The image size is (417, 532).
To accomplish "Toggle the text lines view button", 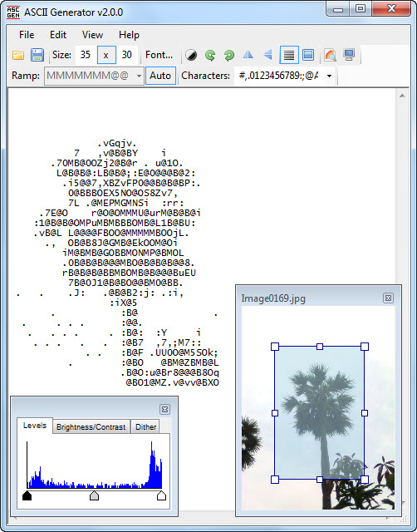I will pyautogui.click(x=289, y=55).
